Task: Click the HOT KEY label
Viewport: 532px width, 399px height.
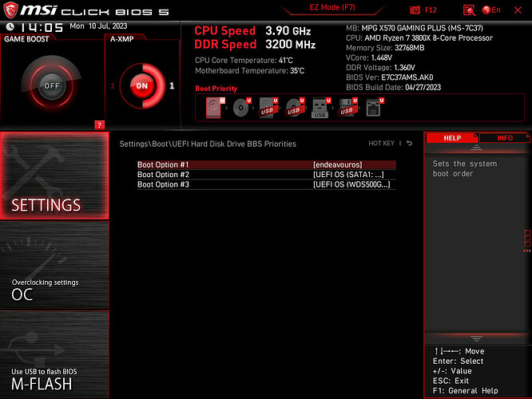Action: pos(381,144)
